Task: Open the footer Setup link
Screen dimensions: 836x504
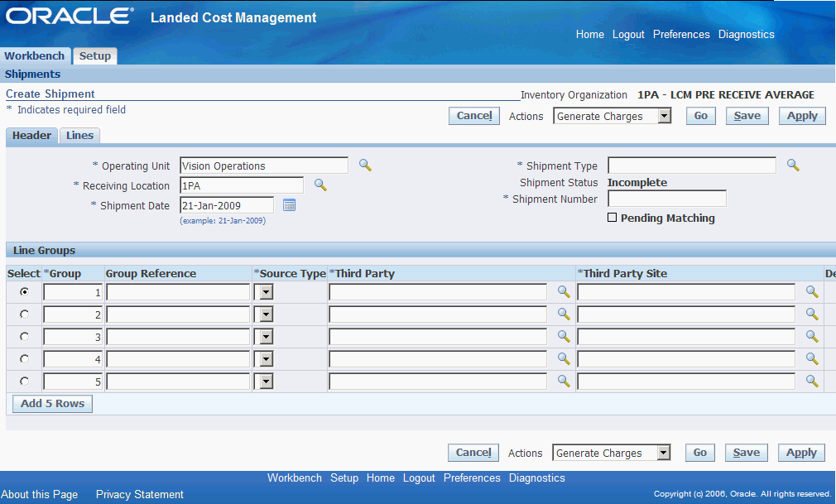Action: point(344,478)
